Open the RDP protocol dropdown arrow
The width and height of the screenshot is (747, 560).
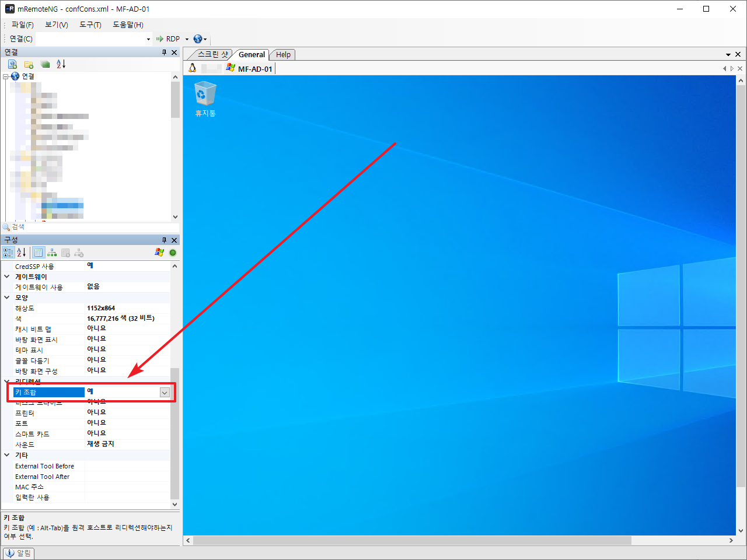[187, 39]
